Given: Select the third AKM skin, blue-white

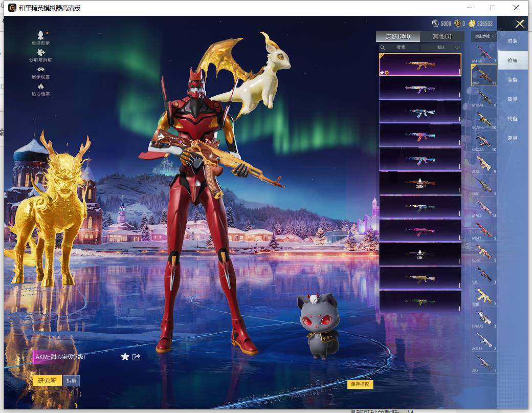Looking at the screenshot, I should click(420, 112).
